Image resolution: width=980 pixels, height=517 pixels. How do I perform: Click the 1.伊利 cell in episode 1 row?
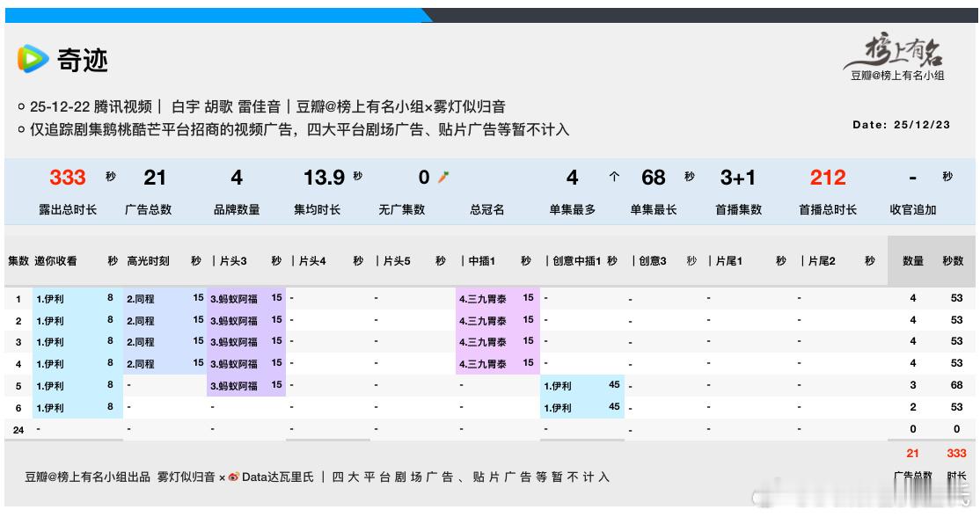(x=77, y=298)
